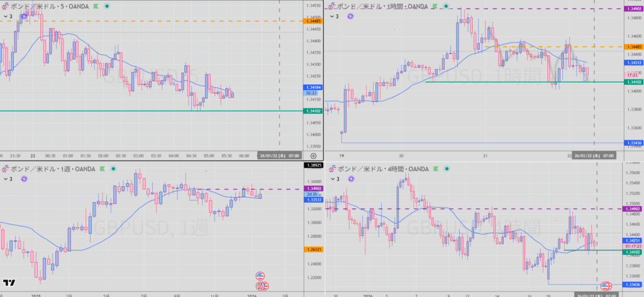Click the green flag icon on 1-hour chart
644x297 pixels.
(433, 6)
